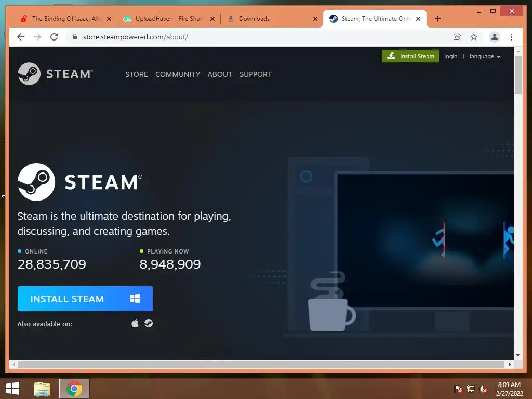Bookmark this page with the star
This screenshot has width=532, height=399.
point(474,37)
